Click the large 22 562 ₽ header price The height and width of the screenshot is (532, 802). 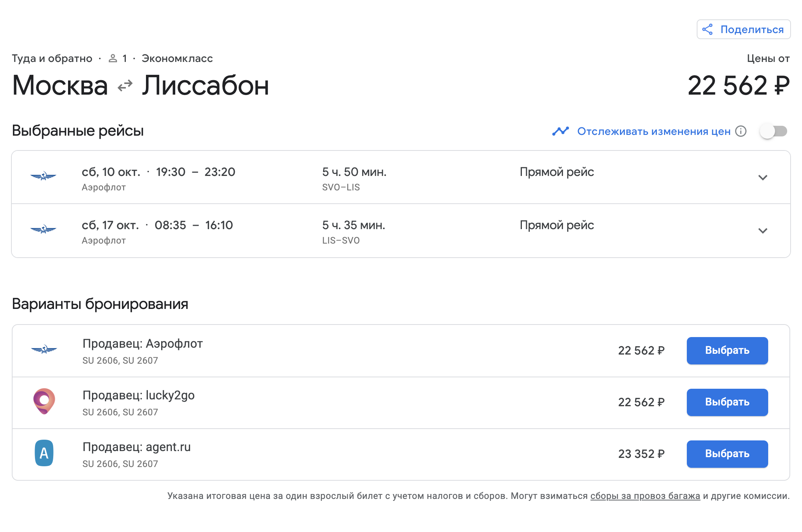(x=739, y=85)
